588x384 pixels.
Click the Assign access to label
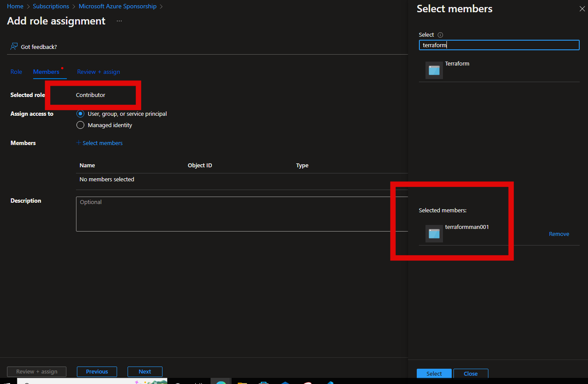[32, 114]
